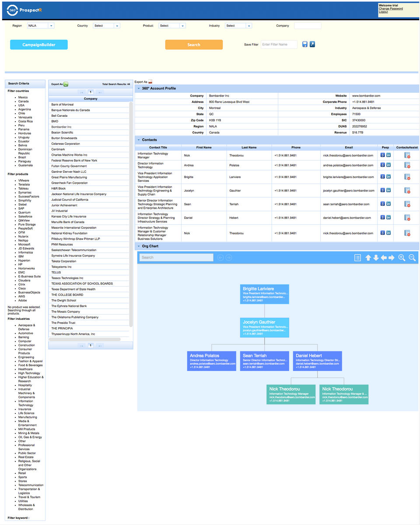This screenshot has width=420, height=525.
Task: Collapse the Contacts section
Action: coord(139,140)
